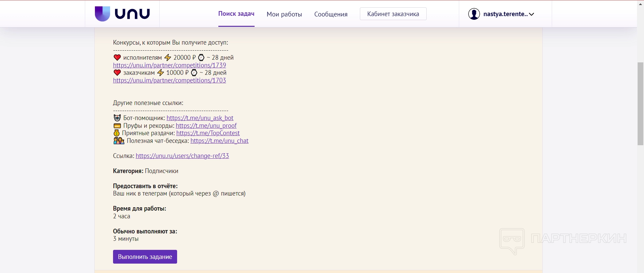The width and height of the screenshot is (644, 273).
Task: Click the '3 минуты' value
Action: click(x=126, y=238)
